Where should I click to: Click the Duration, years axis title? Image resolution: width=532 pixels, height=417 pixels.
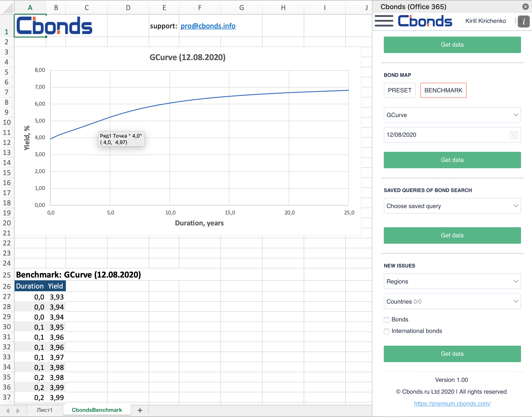click(199, 223)
